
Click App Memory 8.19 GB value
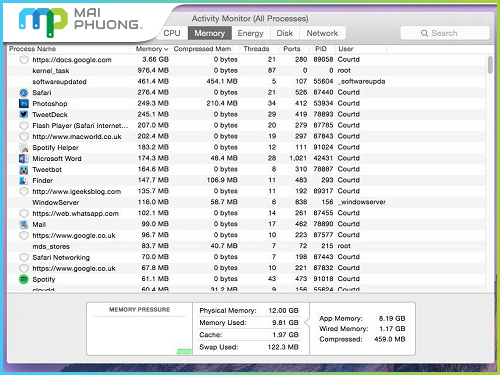coord(392,318)
